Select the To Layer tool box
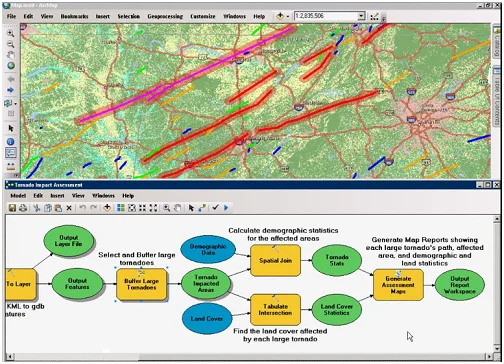 click(20, 284)
